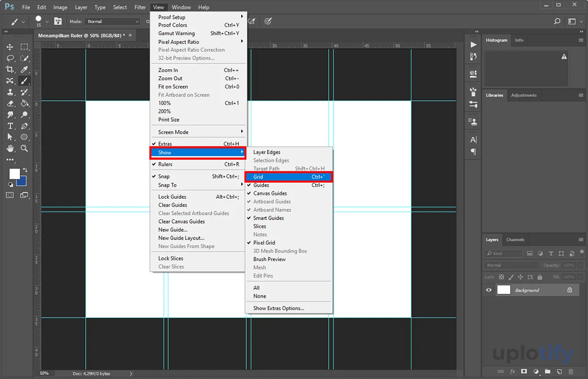Open the History panel icon
The height and width of the screenshot is (379, 588).
[x=473, y=56]
